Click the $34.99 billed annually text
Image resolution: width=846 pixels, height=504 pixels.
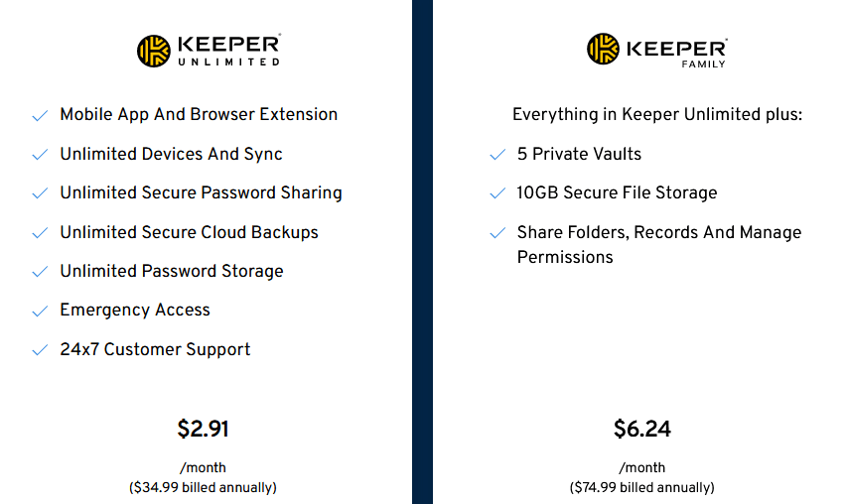click(x=203, y=488)
